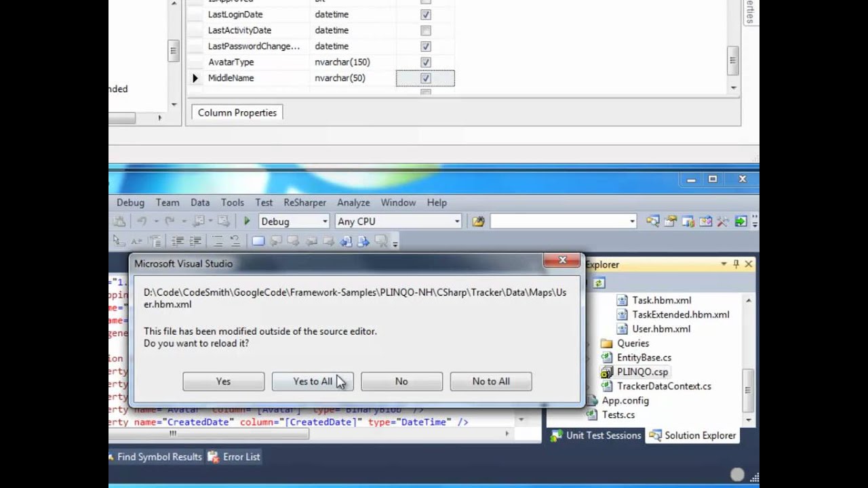Click the table designer vertical scrollbar thumb

coord(733,61)
